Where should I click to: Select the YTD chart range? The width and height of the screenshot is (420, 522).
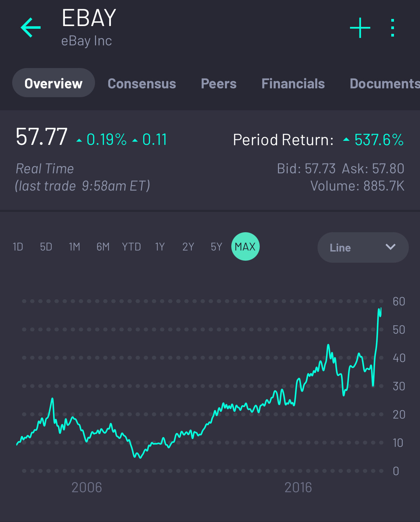131,247
